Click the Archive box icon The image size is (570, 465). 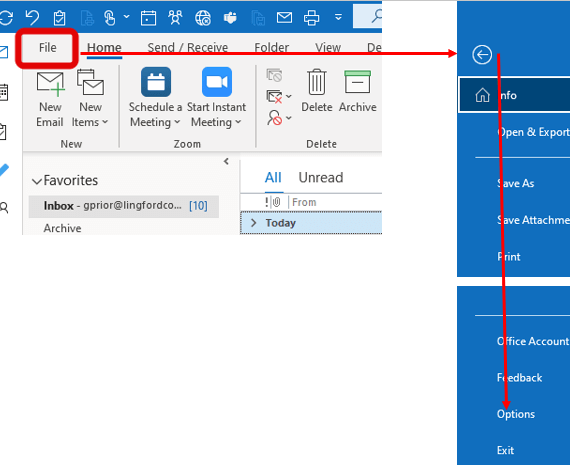coord(357,82)
